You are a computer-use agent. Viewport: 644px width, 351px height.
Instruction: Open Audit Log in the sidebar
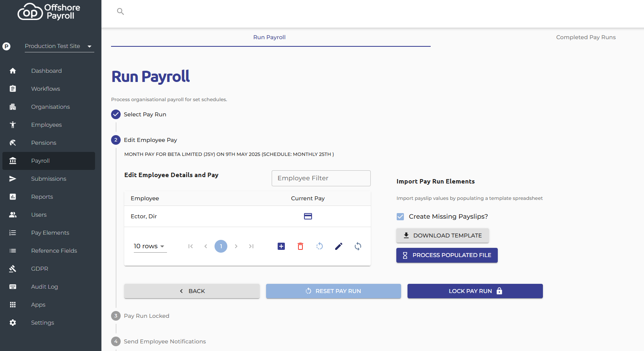[x=49, y=287]
